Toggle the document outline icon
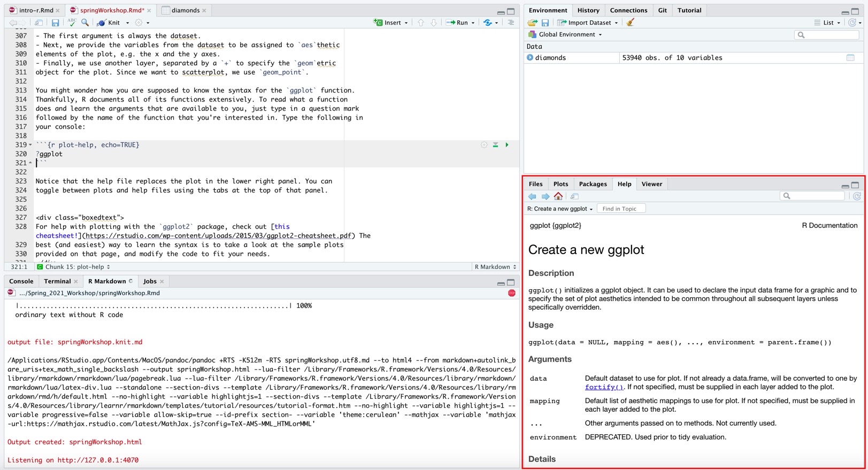Viewport: 868px width, 470px height. click(x=511, y=22)
